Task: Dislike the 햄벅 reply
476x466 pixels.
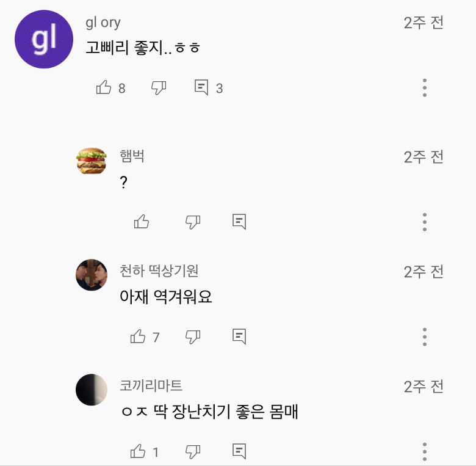Action: (x=193, y=222)
